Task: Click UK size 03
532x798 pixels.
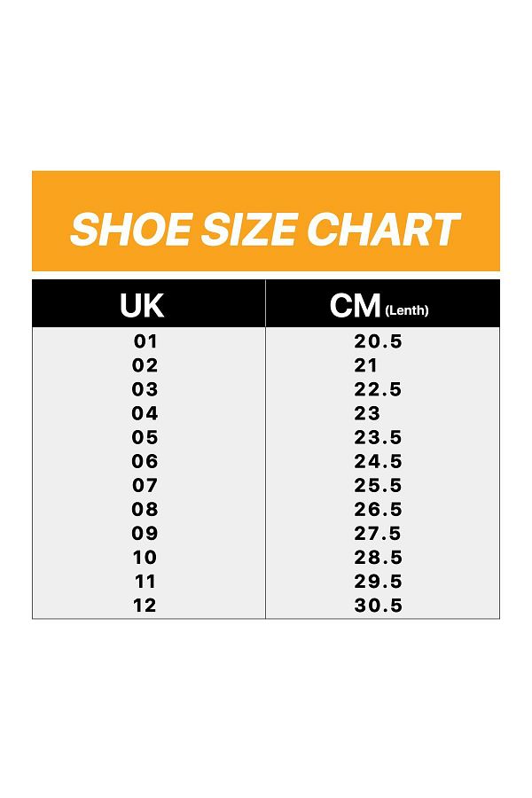Action: (145, 389)
